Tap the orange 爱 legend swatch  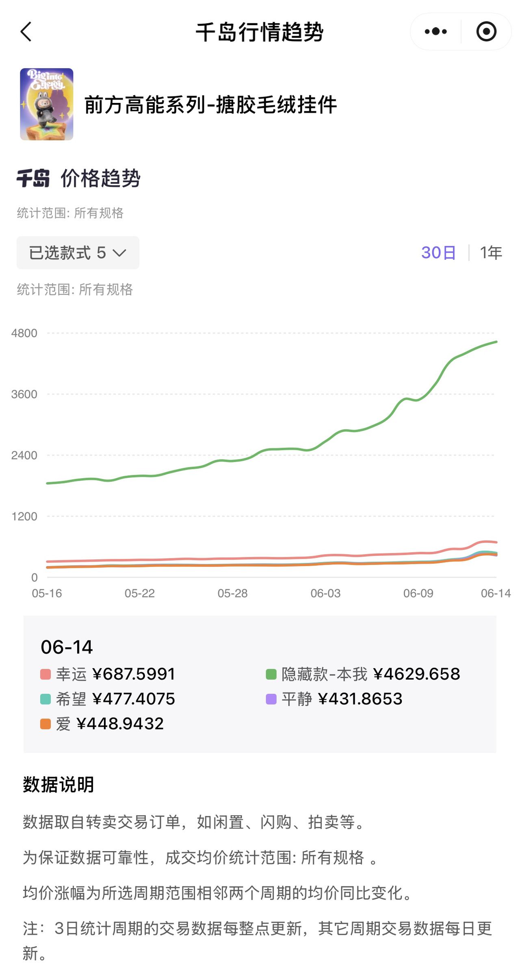[x=45, y=724]
